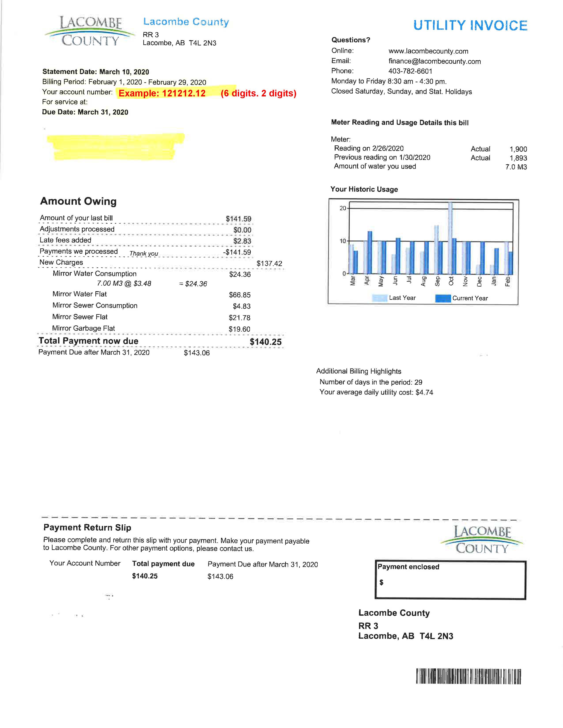The height and width of the screenshot is (728, 563).
Task: Select the tall Oct bar in usage chart
Action: pyautogui.click(x=450, y=238)
